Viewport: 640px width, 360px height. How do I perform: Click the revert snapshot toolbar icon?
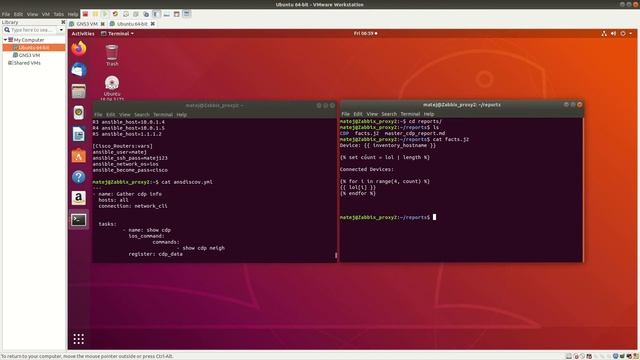pyautogui.click(x=136, y=14)
